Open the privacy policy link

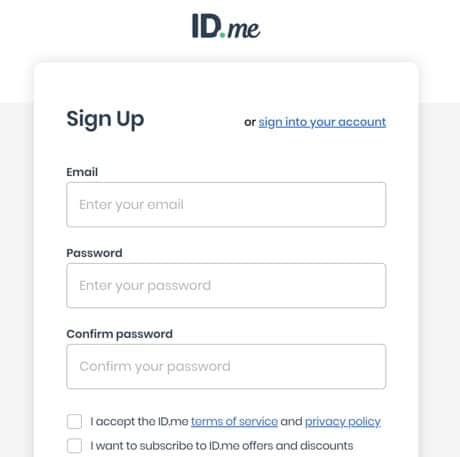click(343, 422)
